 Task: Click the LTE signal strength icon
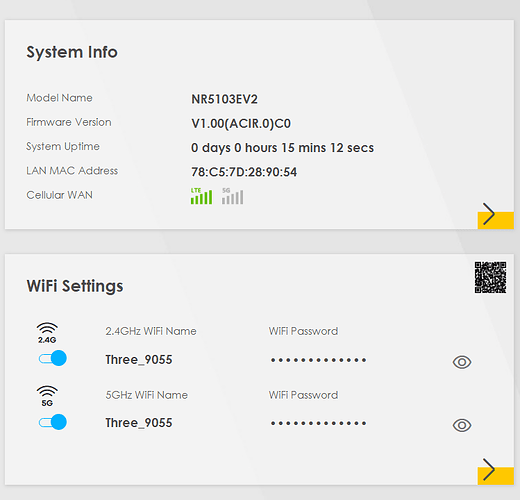click(x=201, y=196)
